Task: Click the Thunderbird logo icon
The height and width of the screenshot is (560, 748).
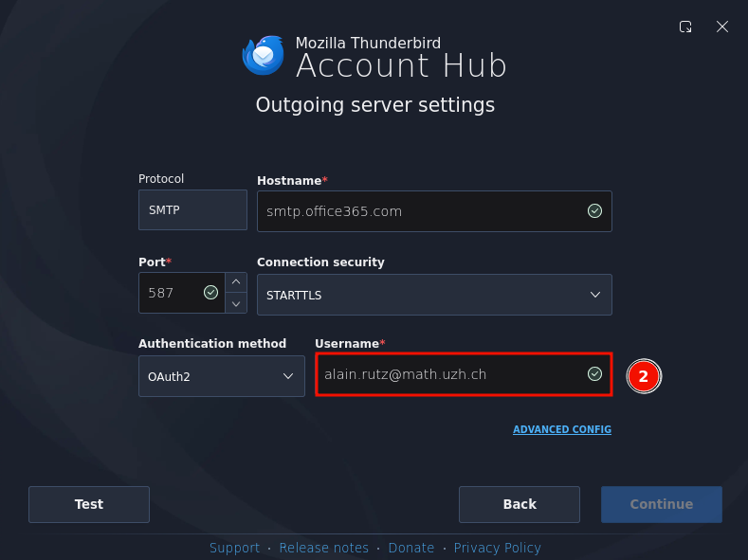Action: [x=264, y=55]
